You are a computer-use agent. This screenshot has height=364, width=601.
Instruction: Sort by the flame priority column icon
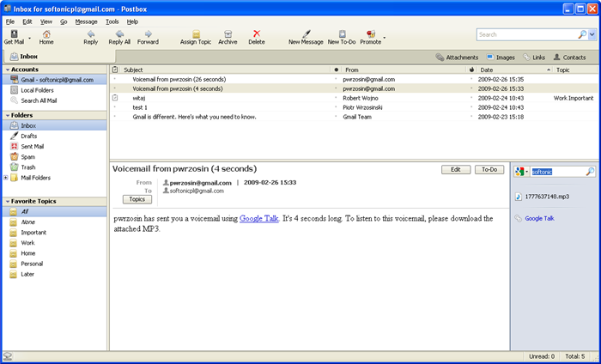(472, 70)
